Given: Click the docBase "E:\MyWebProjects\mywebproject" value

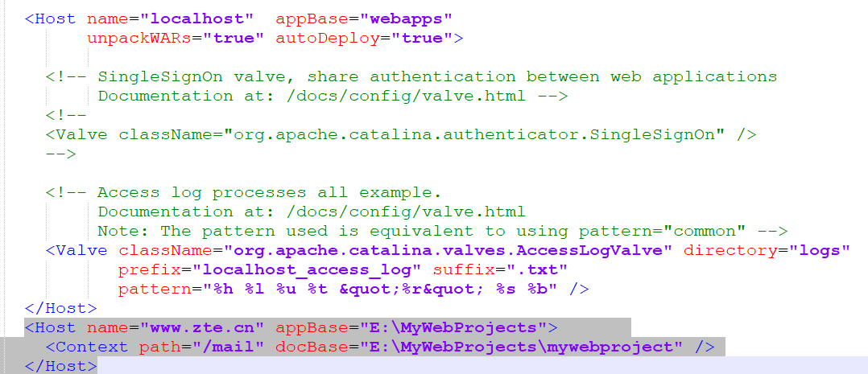Looking at the screenshot, I should pyautogui.click(x=521, y=347).
